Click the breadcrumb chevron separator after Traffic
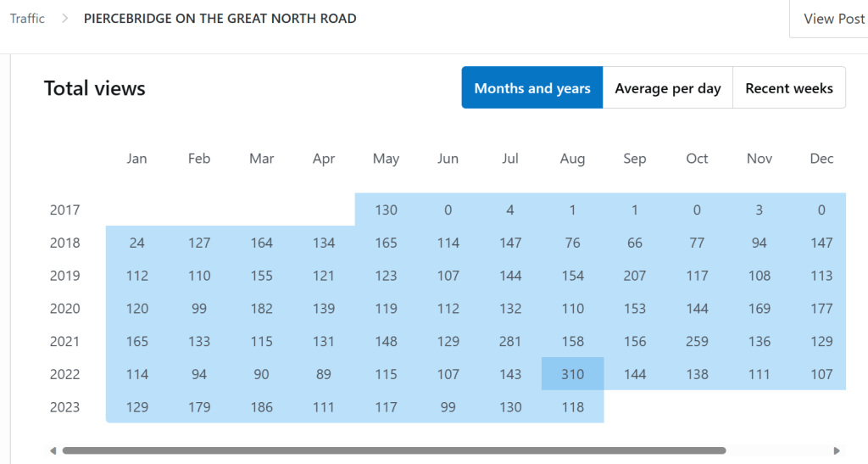Viewport: 868px width, 464px height. 64,19
